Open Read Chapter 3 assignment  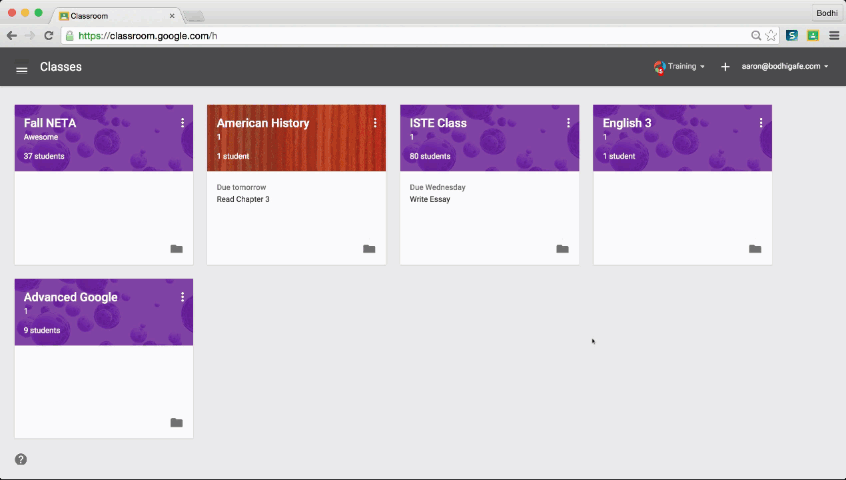pos(243,200)
